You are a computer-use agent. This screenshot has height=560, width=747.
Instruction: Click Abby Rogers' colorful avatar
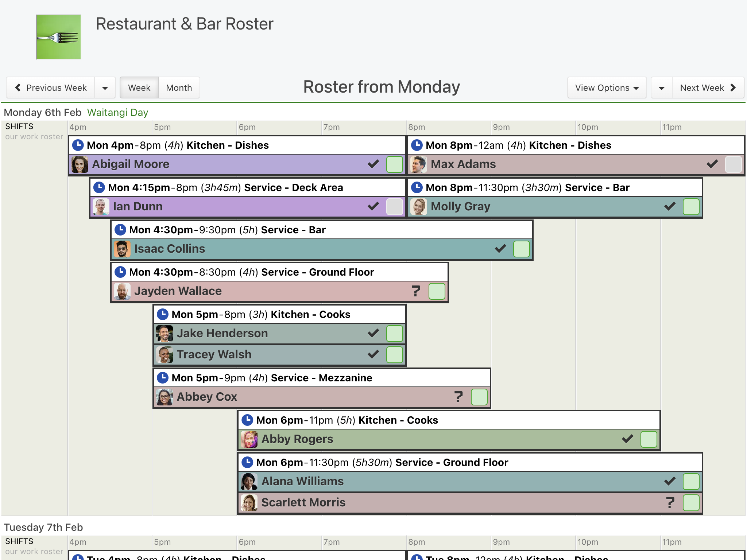[x=249, y=439]
